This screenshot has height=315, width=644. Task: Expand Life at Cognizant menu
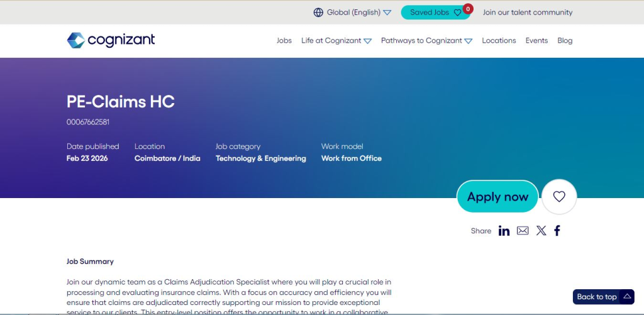tap(336, 41)
